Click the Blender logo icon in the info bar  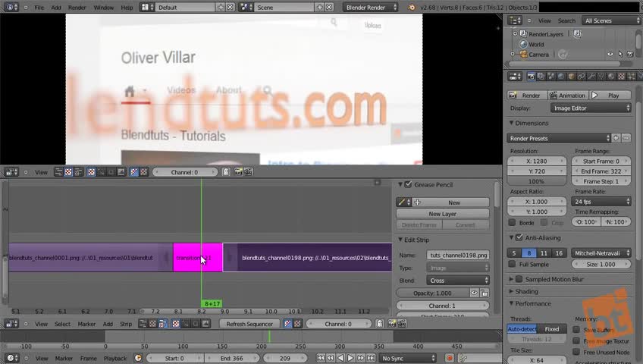pyautogui.click(x=411, y=8)
